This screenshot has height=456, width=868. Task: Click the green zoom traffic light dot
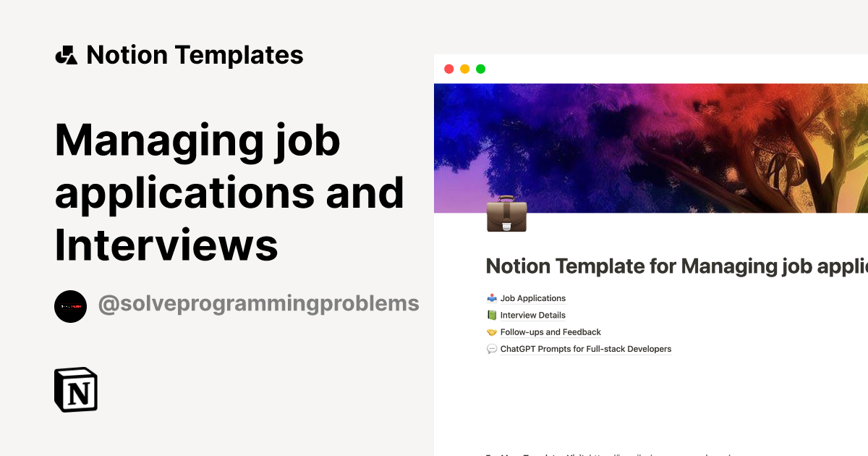click(480, 69)
